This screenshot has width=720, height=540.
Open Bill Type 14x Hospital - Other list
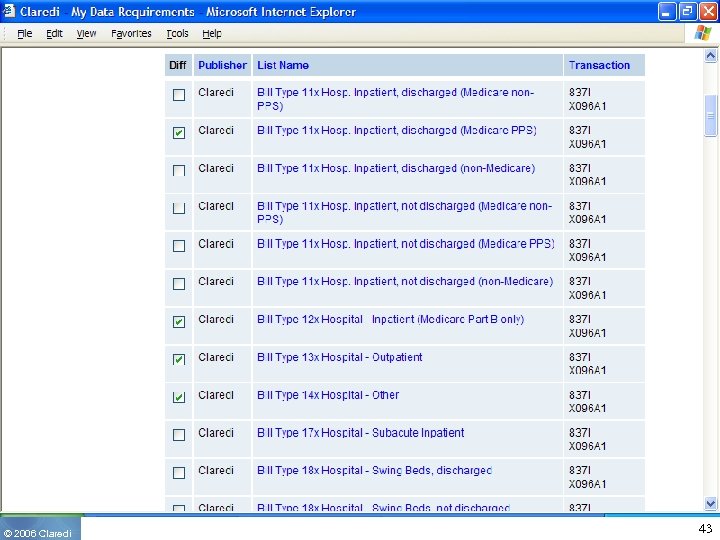(328, 395)
